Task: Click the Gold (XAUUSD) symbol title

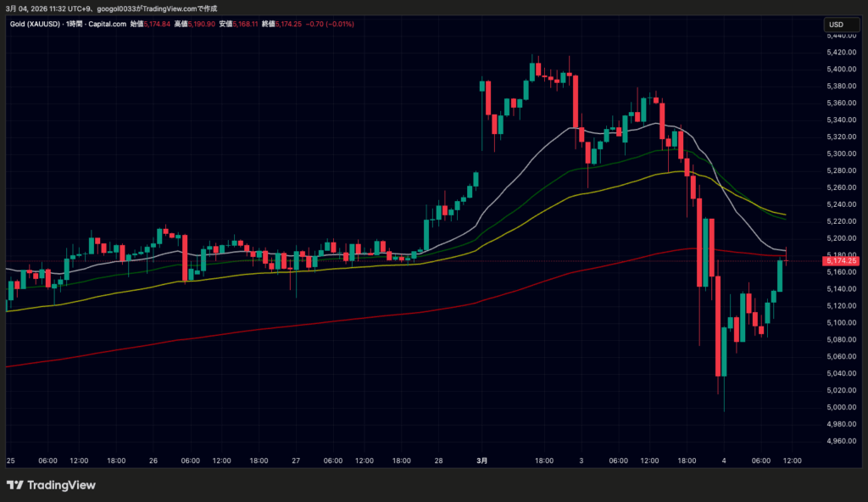Action: [34, 24]
